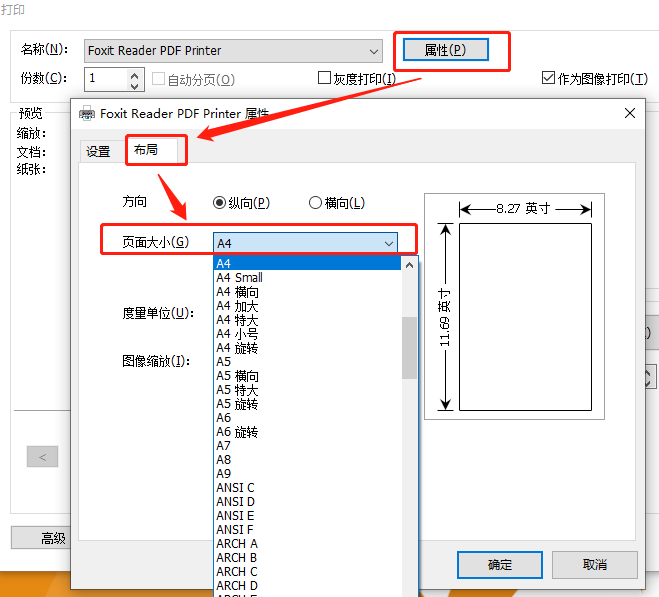Click the copies number input field

(106, 79)
